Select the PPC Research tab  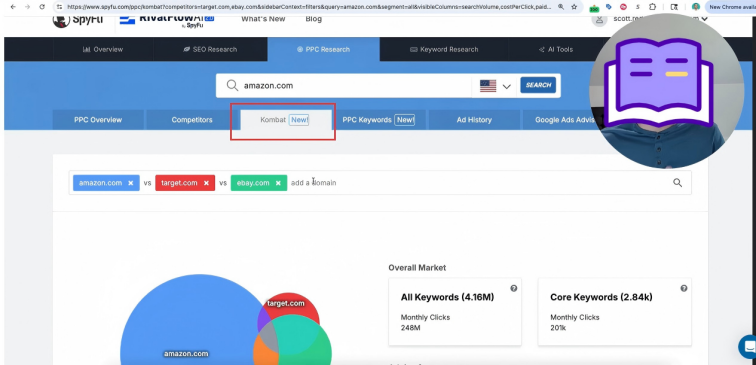(x=324, y=49)
